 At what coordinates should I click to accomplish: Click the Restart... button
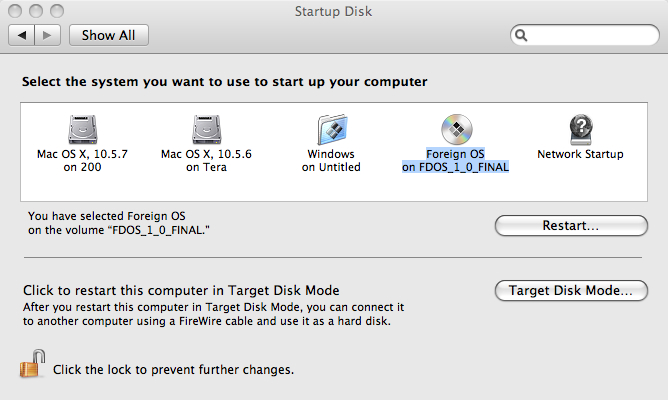point(571,225)
